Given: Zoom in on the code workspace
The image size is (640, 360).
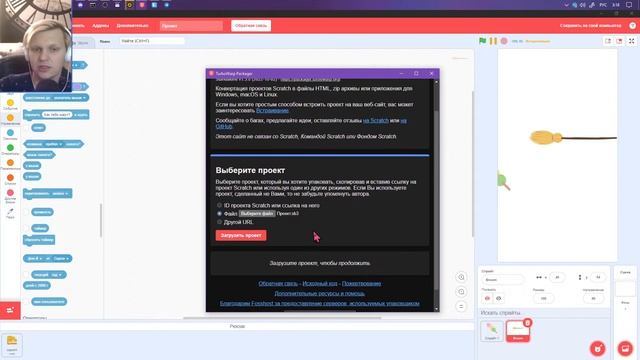Looking at the screenshot, I should (461, 277).
